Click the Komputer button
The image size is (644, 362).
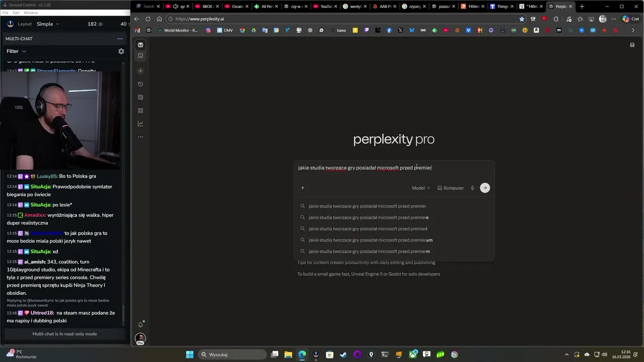tap(450, 188)
